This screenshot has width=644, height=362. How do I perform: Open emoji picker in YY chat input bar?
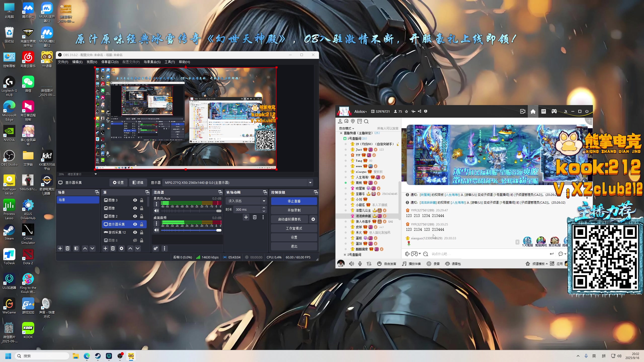coord(425,254)
